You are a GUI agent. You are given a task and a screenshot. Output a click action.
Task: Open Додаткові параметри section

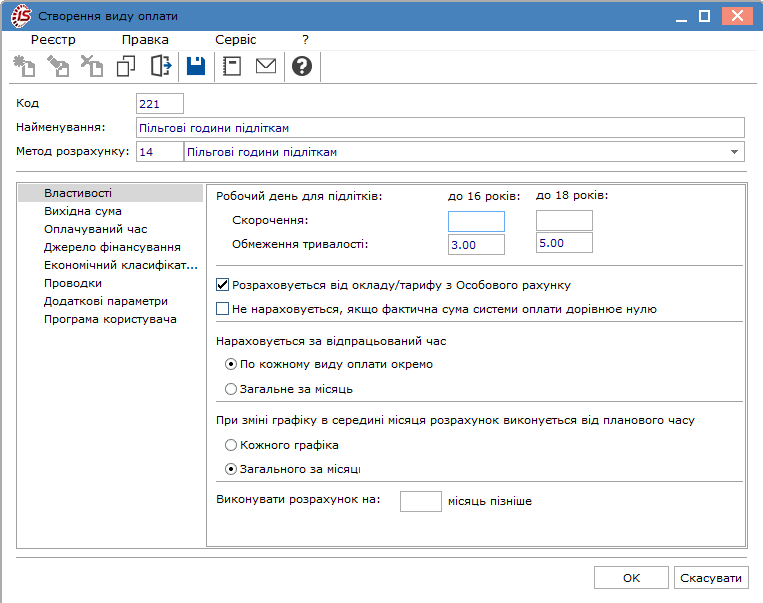click(x=106, y=301)
